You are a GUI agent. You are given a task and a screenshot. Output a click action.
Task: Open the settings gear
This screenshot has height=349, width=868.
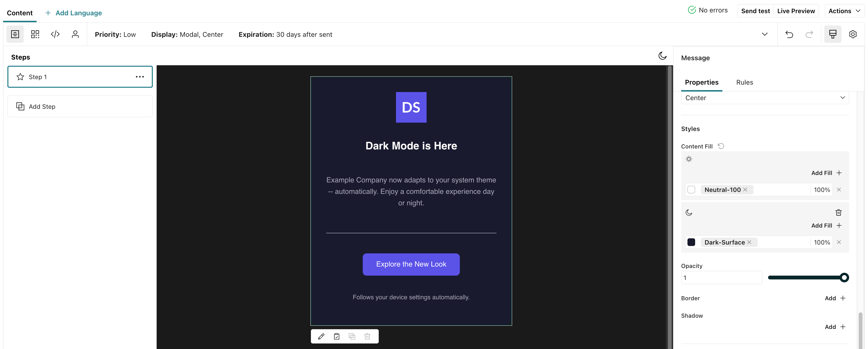(853, 34)
